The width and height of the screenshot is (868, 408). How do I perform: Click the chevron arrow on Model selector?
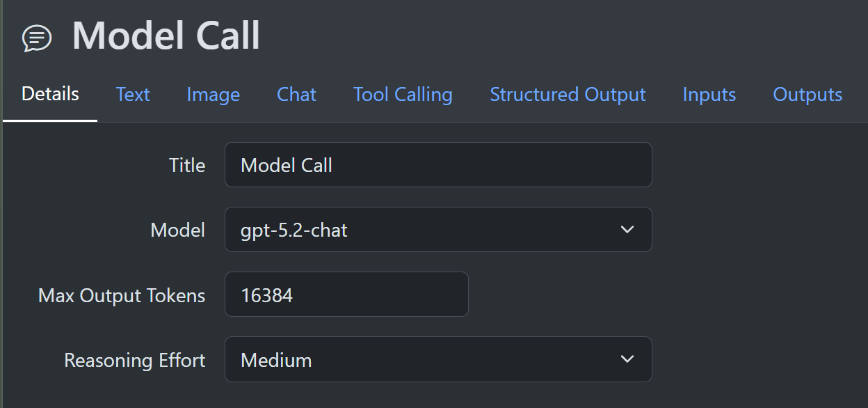(x=627, y=230)
